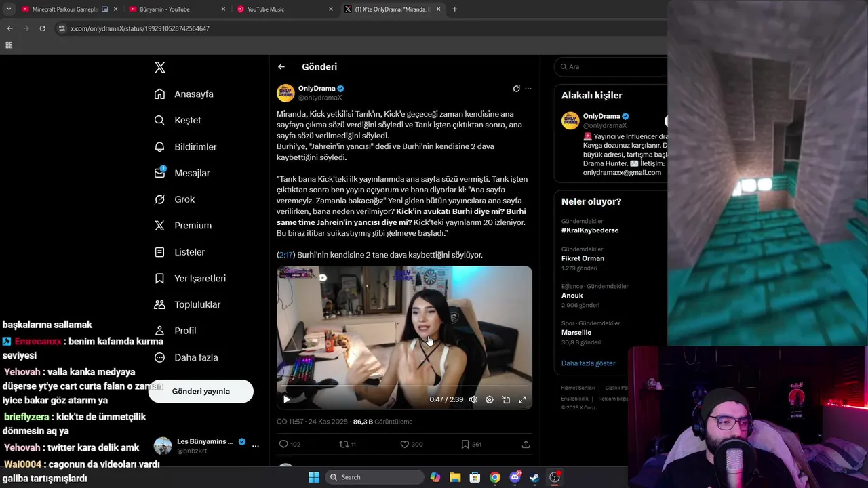Mute the video volume

click(473, 399)
